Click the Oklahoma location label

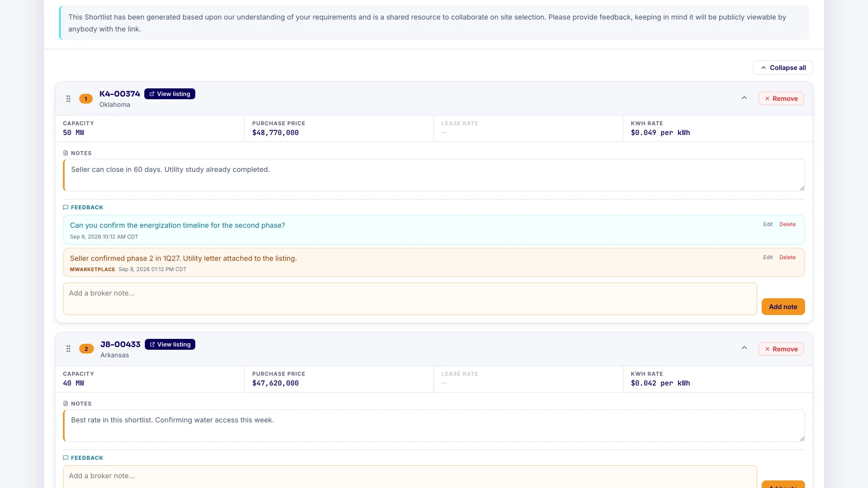tap(114, 105)
